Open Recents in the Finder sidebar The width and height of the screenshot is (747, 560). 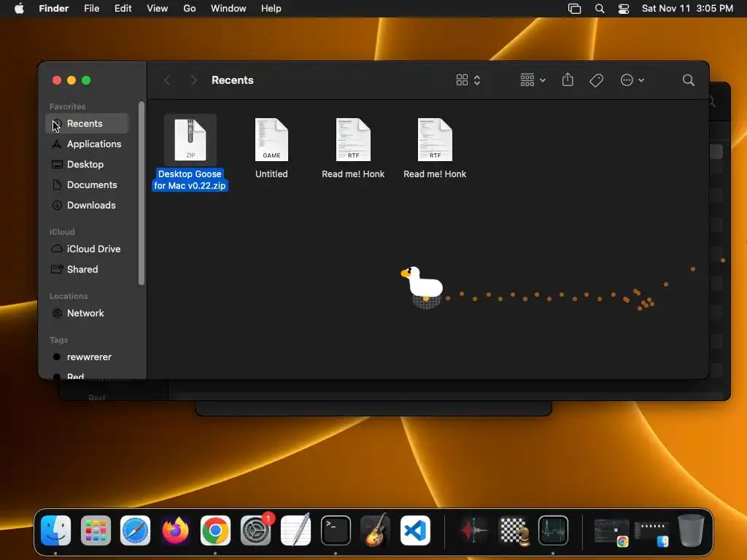click(87, 123)
